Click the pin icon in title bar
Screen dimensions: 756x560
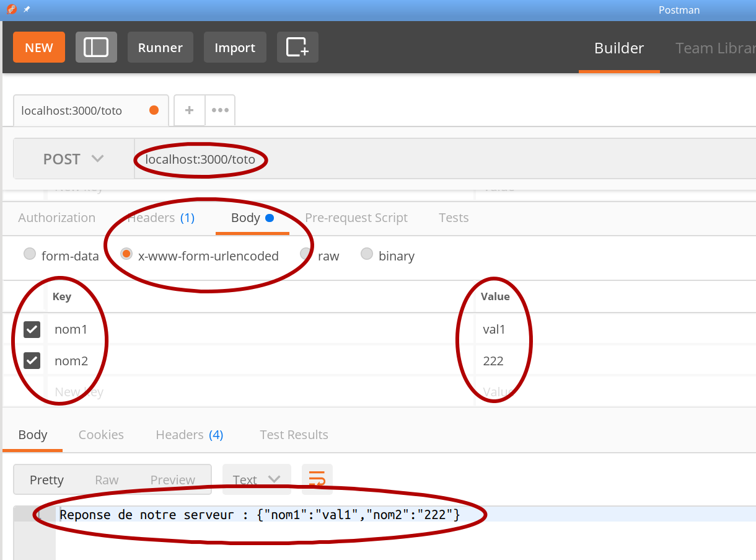point(27,10)
